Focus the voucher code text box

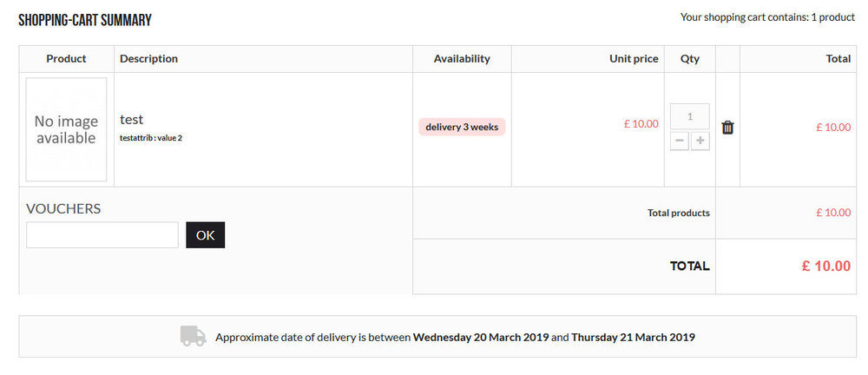pos(102,235)
